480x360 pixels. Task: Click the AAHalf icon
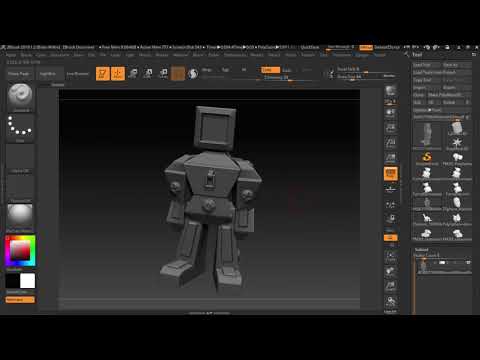coord(391,158)
